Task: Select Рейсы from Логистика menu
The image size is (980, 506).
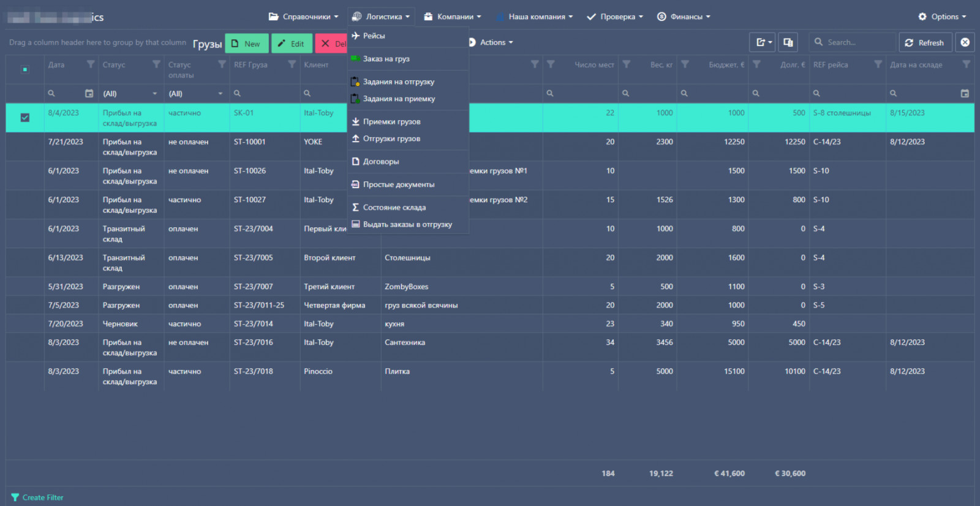Action: click(408, 36)
